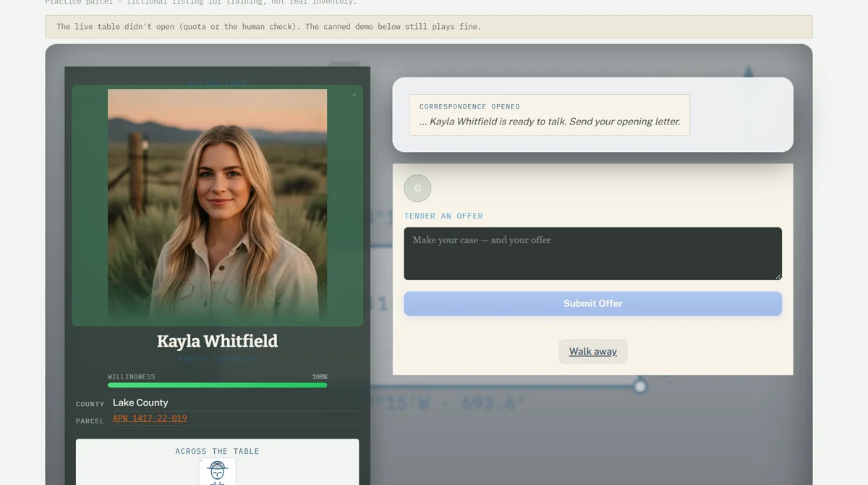
Task: Click the "live table didn't open" notice
Action: [x=429, y=27]
